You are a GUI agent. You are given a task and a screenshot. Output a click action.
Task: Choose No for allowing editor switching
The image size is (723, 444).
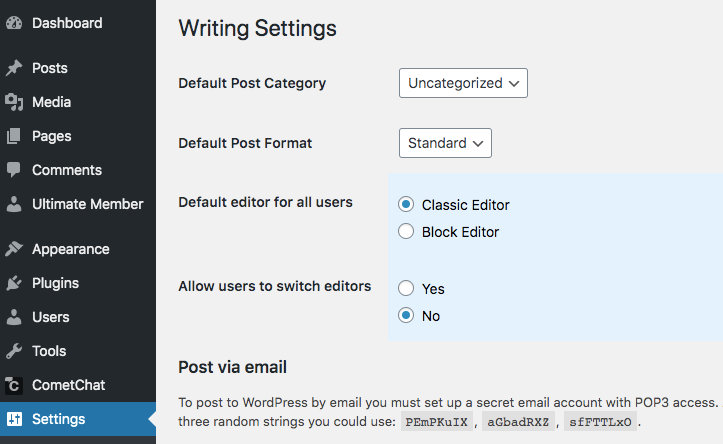point(406,315)
